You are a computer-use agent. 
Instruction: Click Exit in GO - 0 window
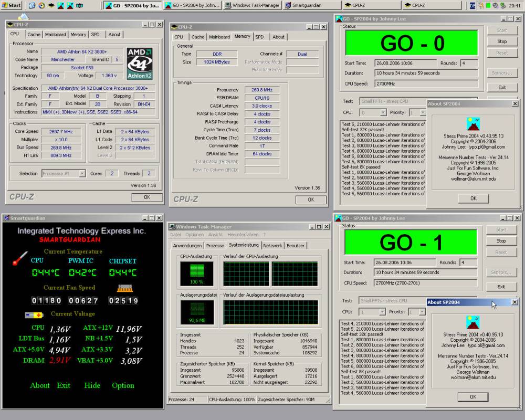502,88
